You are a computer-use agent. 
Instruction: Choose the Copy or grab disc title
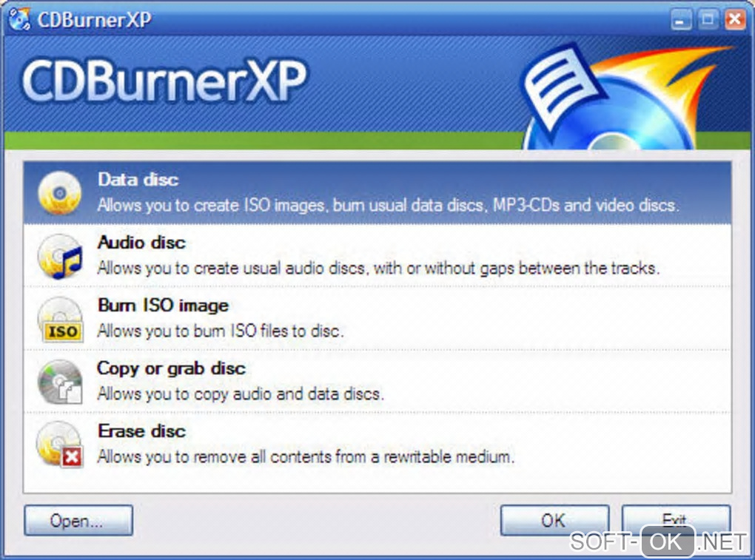(x=172, y=368)
